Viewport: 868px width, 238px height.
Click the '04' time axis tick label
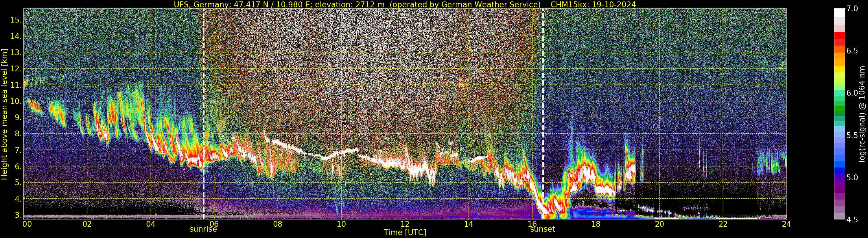[151, 224]
